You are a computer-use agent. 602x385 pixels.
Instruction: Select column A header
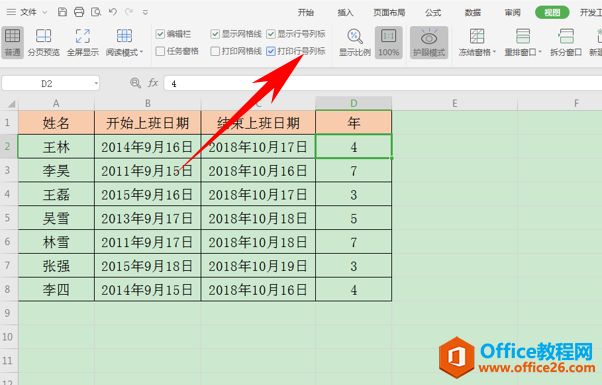click(56, 103)
